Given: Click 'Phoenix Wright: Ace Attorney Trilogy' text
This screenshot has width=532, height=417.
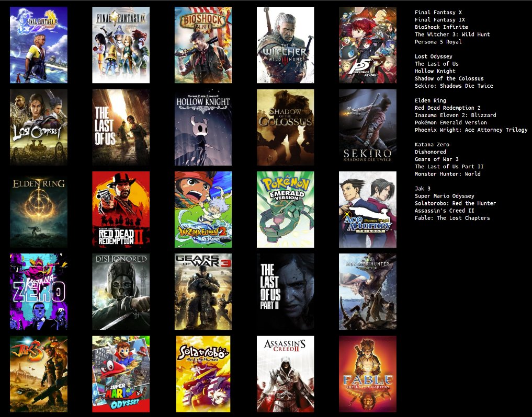Looking at the screenshot, I should 471,130.
